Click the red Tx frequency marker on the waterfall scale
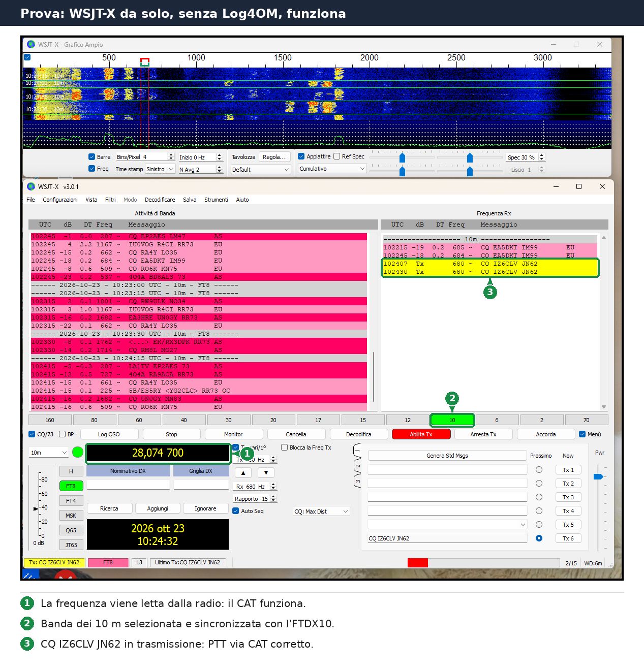Viewport: 644px width, 672px height. tap(145, 61)
